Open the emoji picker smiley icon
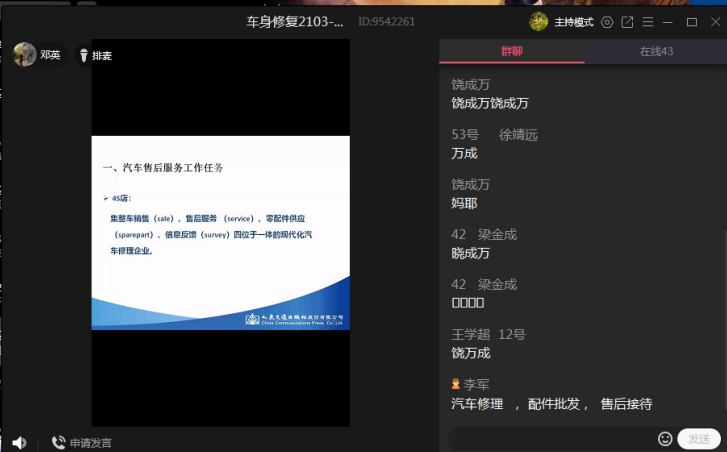Viewport: 727px width, 452px height. tap(665, 439)
